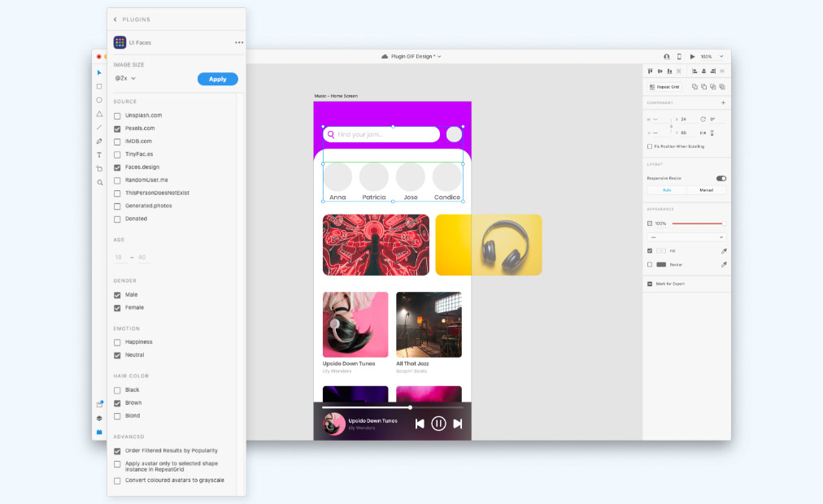Flip horizontally icon in transform panel

(x=703, y=133)
